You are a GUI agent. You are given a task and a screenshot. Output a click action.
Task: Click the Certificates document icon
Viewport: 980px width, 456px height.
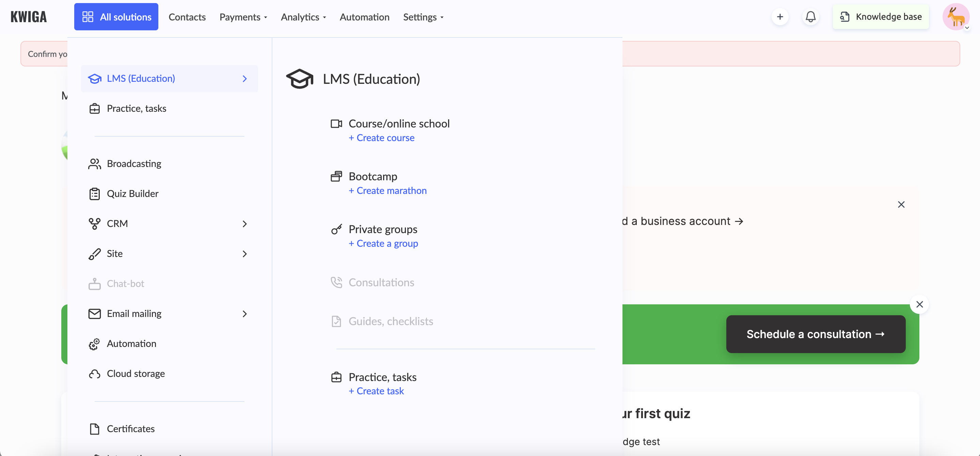(94, 428)
